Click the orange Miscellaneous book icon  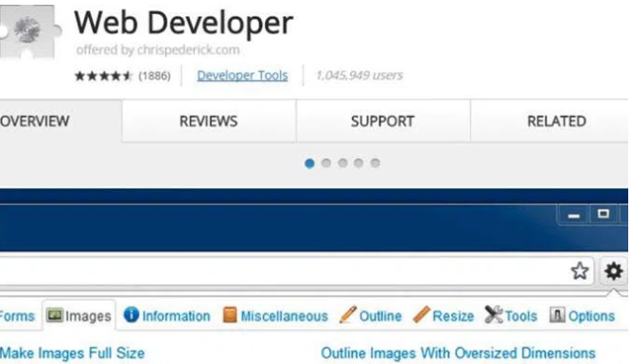point(230,315)
